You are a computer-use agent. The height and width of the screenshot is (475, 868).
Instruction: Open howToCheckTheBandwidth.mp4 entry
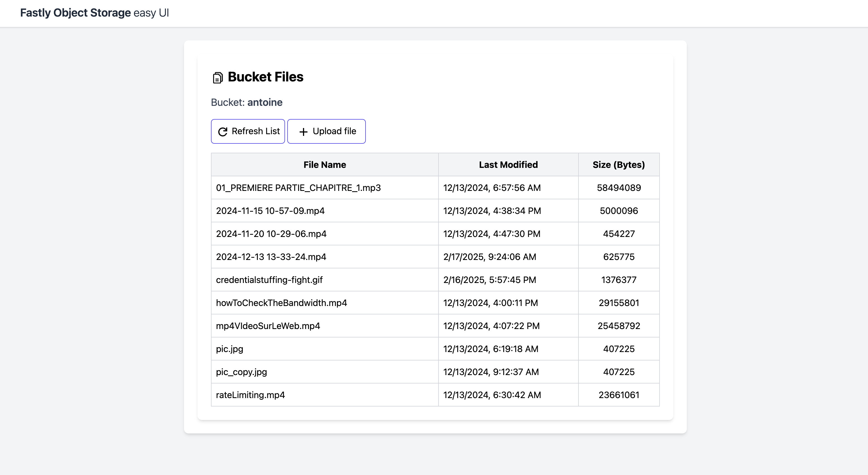pyautogui.click(x=281, y=303)
